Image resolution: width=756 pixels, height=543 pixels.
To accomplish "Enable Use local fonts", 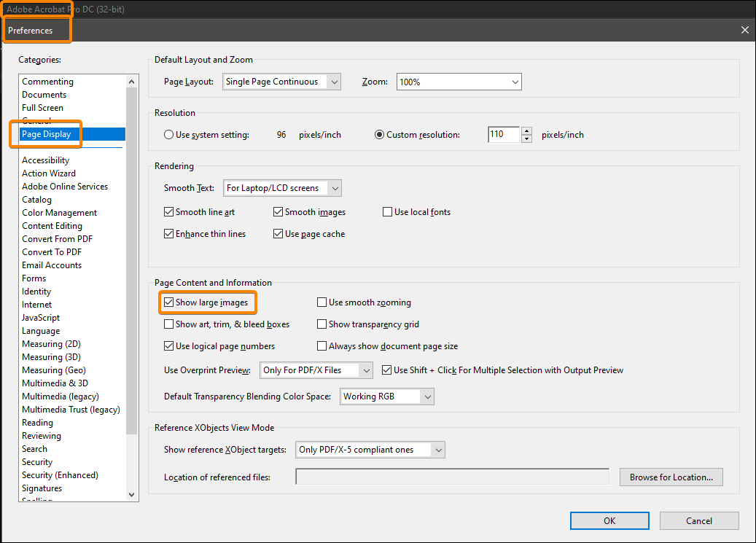I will tap(387, 211).
